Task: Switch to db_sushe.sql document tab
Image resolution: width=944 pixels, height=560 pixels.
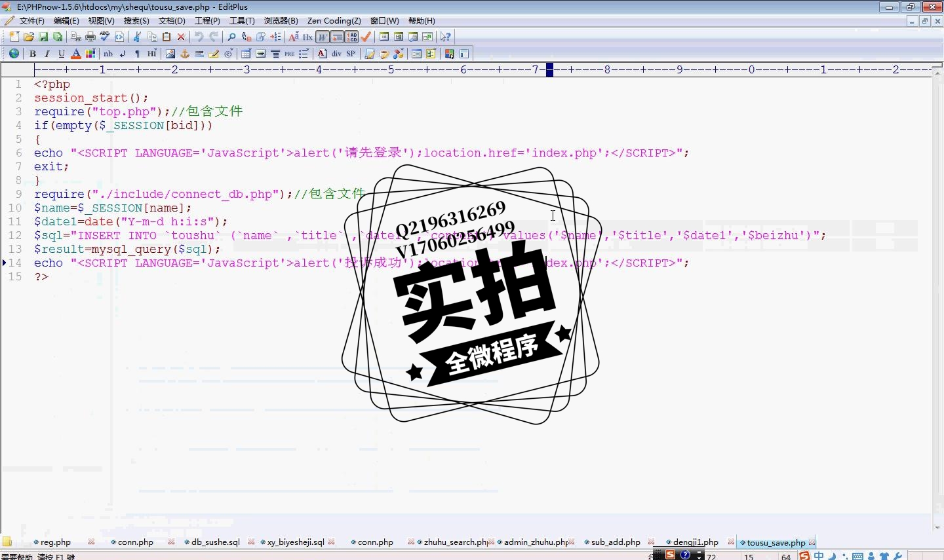Action: (x=215, y=542)
